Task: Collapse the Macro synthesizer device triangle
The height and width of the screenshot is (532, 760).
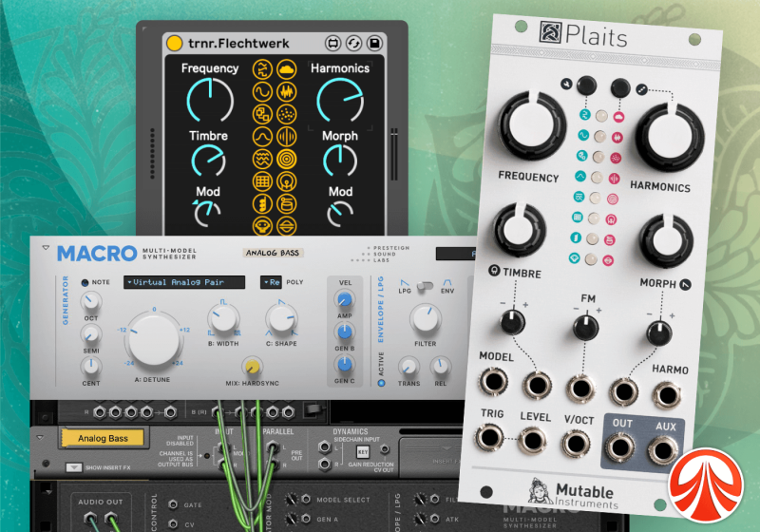Action: tap(44, 250)
